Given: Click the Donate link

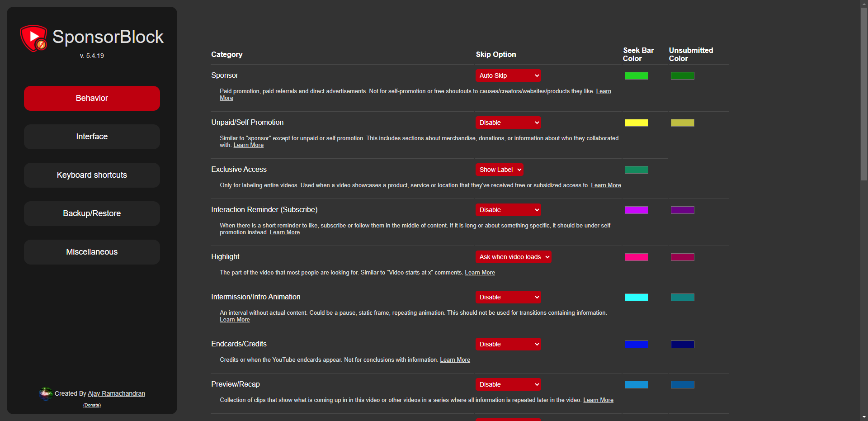Looking at the screenshot, I should [x=92, y=405].
